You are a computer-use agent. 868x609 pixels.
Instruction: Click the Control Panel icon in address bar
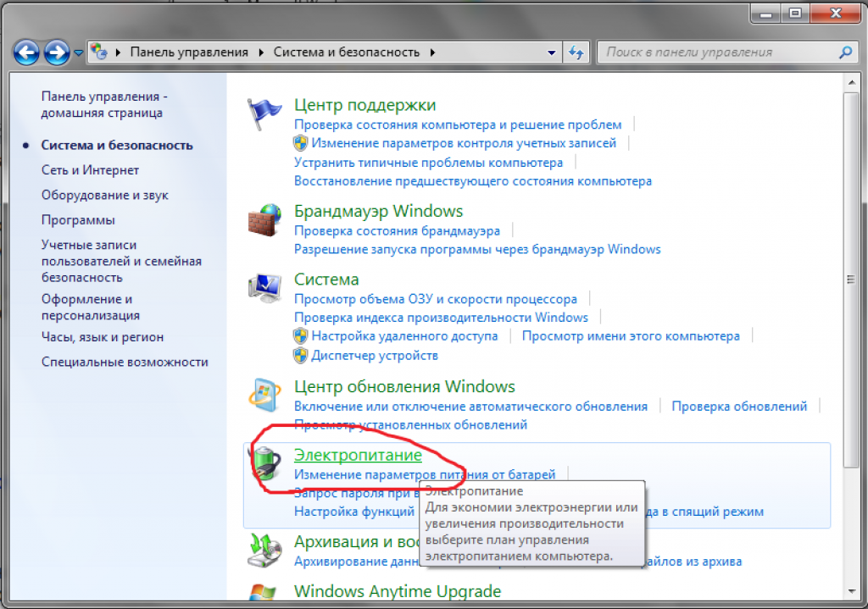[x=99, y=52]
